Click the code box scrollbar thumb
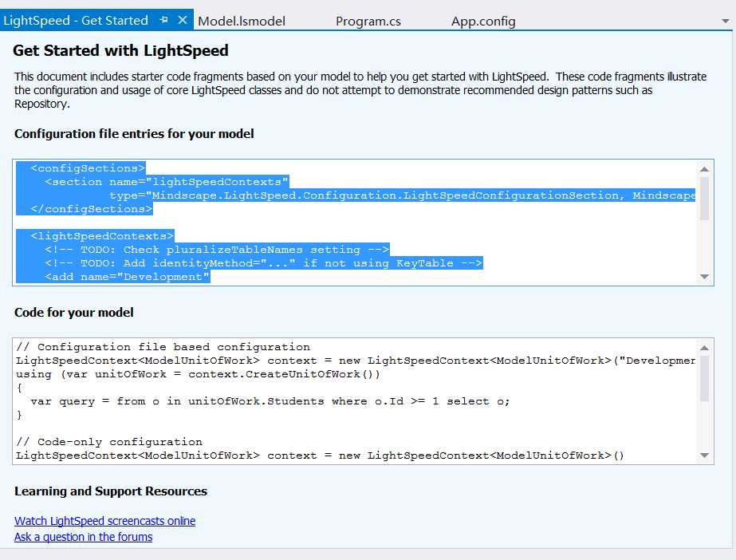Screen dimensions: 736x560 [704, 378]
